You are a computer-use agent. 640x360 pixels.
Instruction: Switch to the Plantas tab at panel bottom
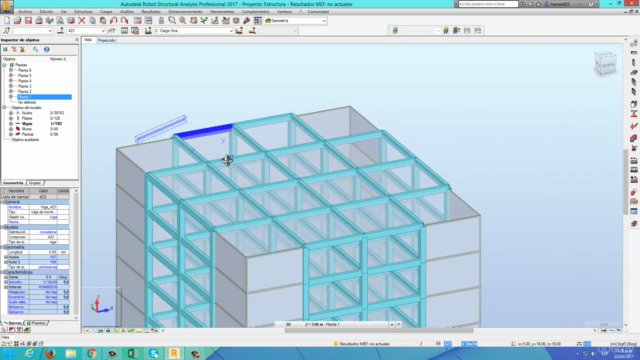pyautogui.click(x=37, y=323)
